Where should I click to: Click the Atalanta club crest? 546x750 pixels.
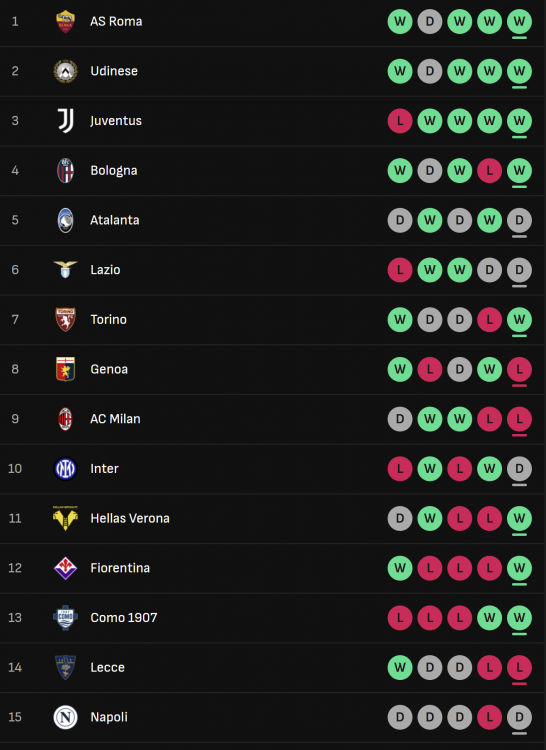coord(66,220)
